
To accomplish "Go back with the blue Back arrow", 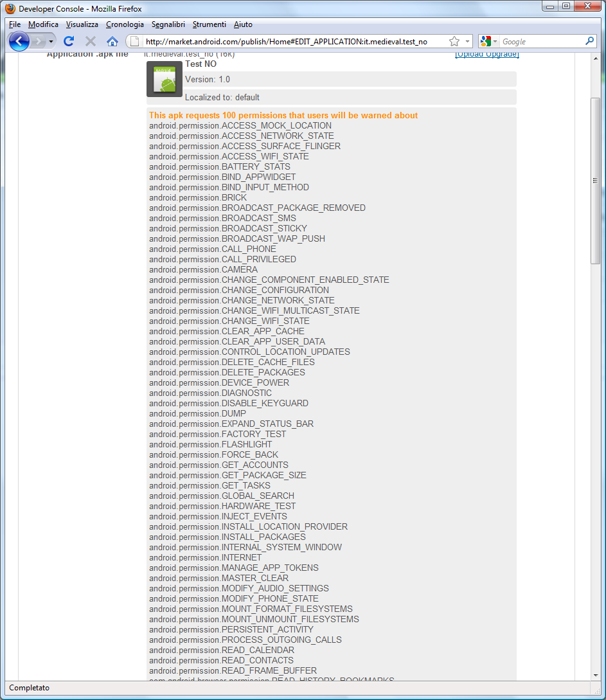I will 19,42.
